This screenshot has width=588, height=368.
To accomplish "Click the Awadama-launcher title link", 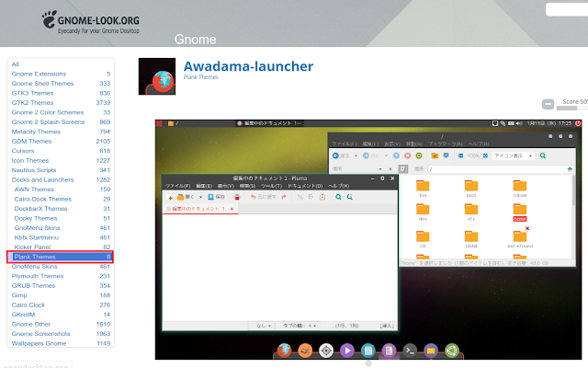I will [248, 66].
